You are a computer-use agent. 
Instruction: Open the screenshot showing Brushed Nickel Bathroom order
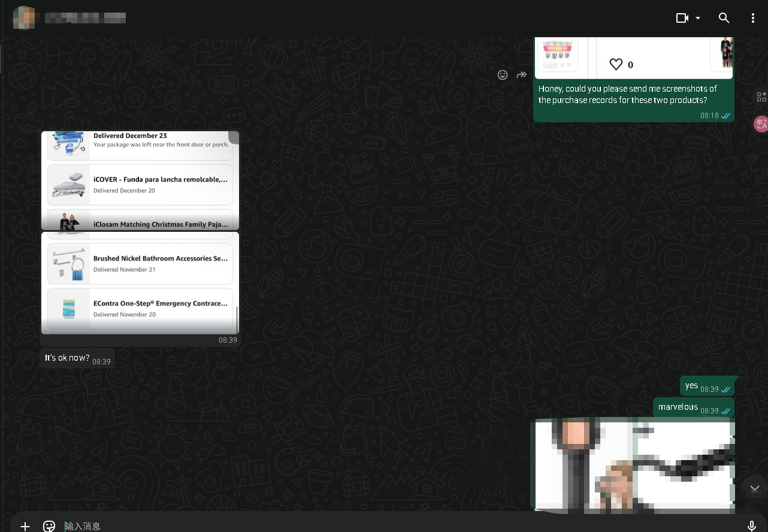pos(140,282)
